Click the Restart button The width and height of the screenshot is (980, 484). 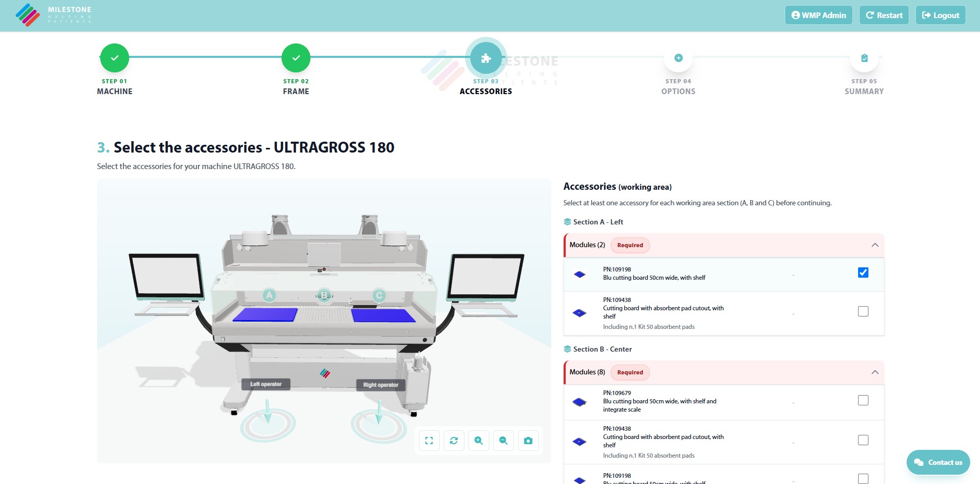tap(884, 15)
